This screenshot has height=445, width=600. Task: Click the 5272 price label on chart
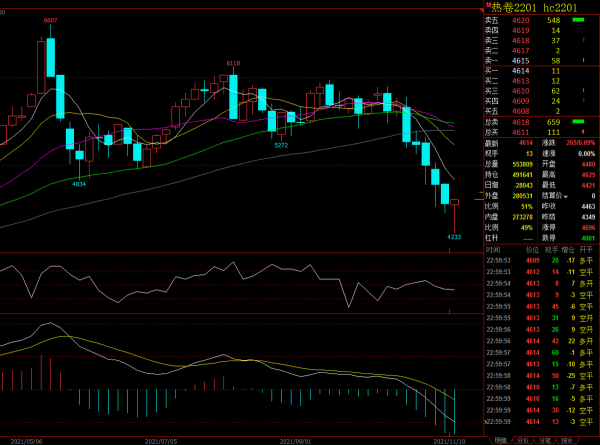tap(281, 145)
